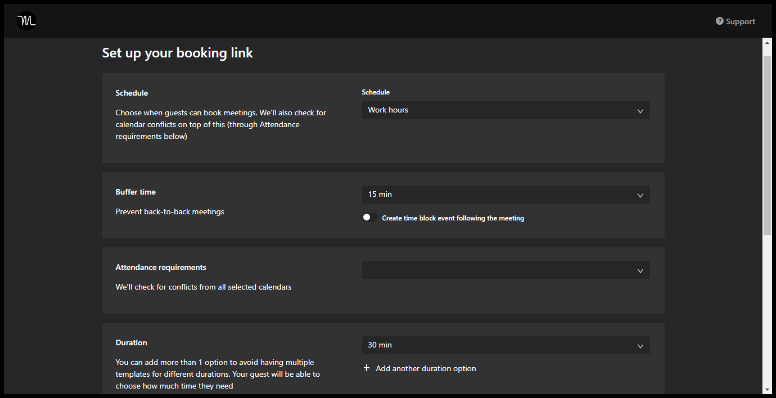Image resolution: width=776 pixels, height=398 pixels.
Task: Click the text about conflicts from selected calendars
Action: pyautogui.click(x=203, y=287)
